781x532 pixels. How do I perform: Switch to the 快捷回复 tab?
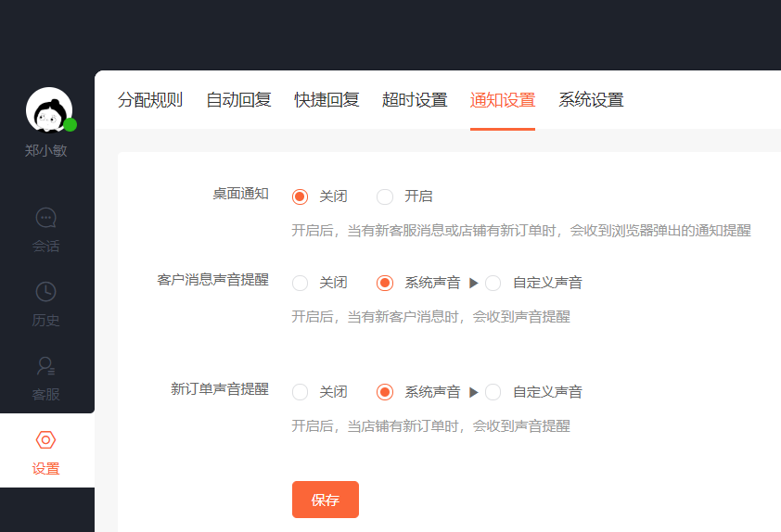point(326,100)
